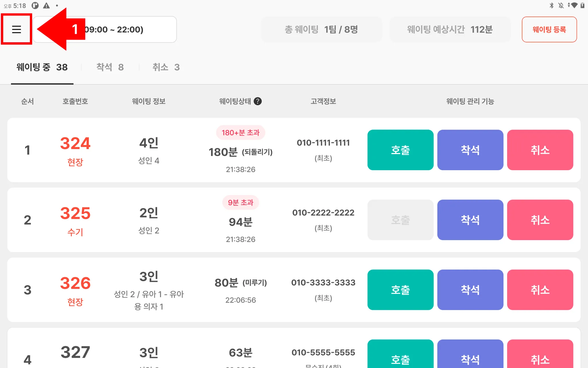Cancel waiting number 324
The height and width of the screenshot is (368, 588).
(x=540, y=150)
